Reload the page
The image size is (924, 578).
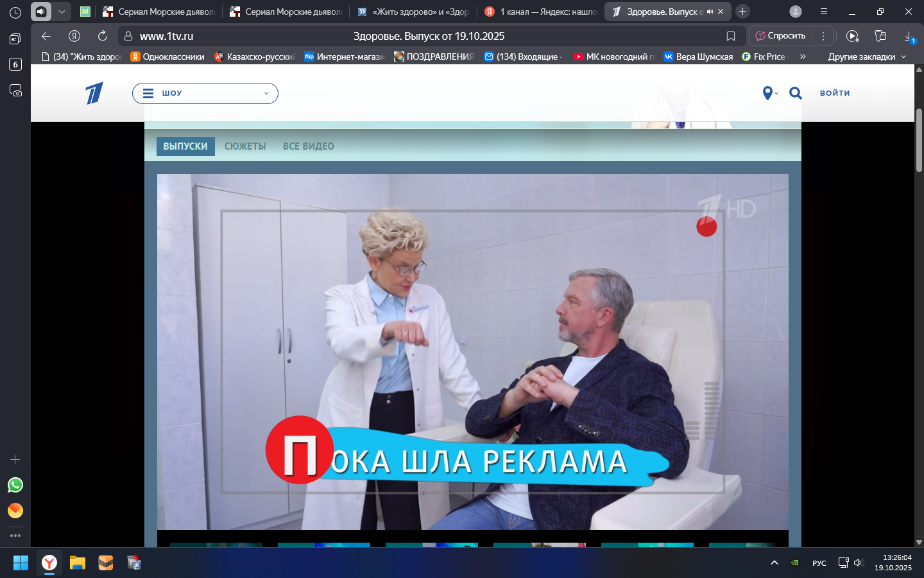pos(103,36)
